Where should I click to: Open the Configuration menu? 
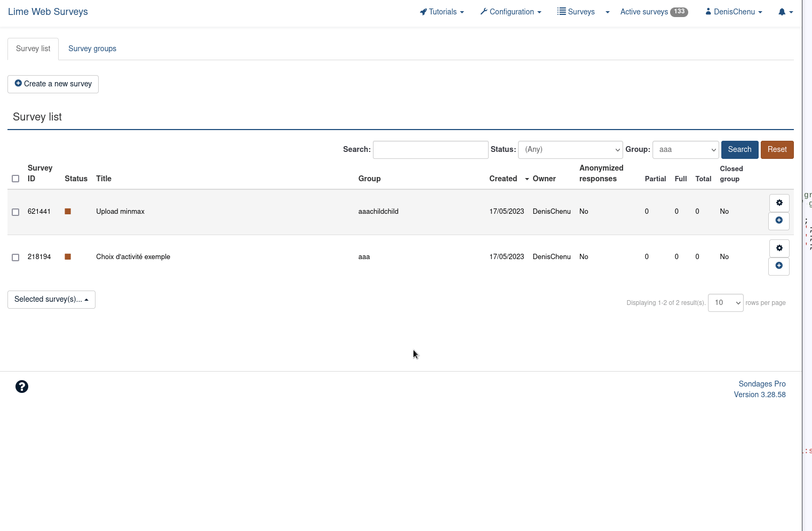tap(511, 12)
